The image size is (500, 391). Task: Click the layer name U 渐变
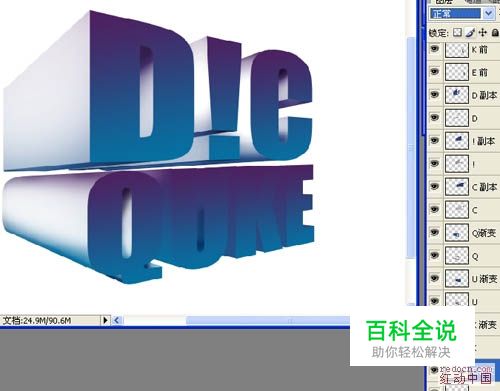tap(485, 279)
